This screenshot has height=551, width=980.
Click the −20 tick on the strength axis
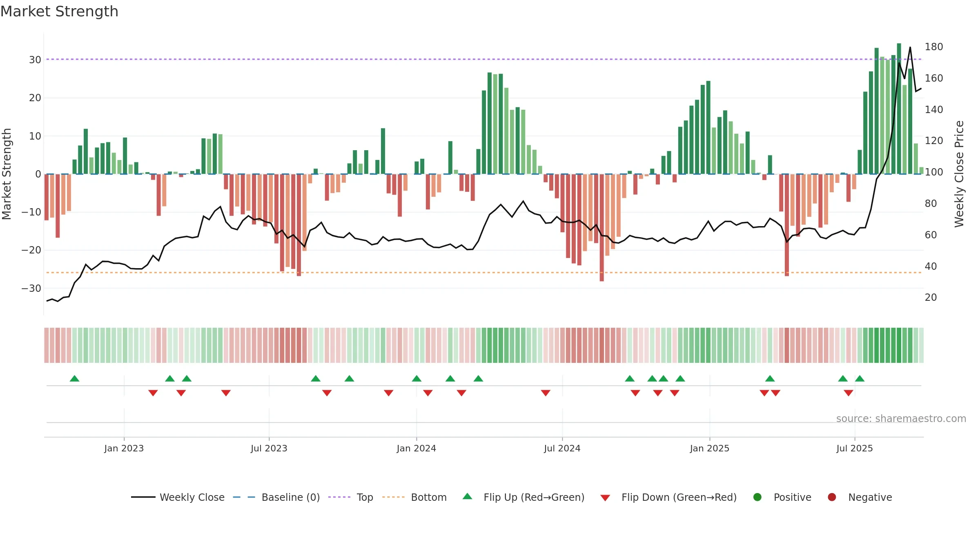pyautogui.click(x=31, y=250)
